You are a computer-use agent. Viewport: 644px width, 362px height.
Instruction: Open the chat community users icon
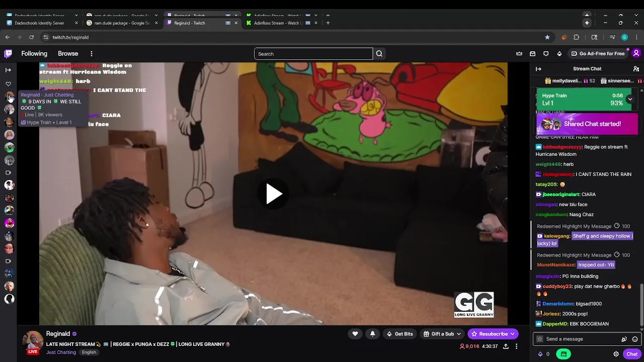click(x=636, y=69)
